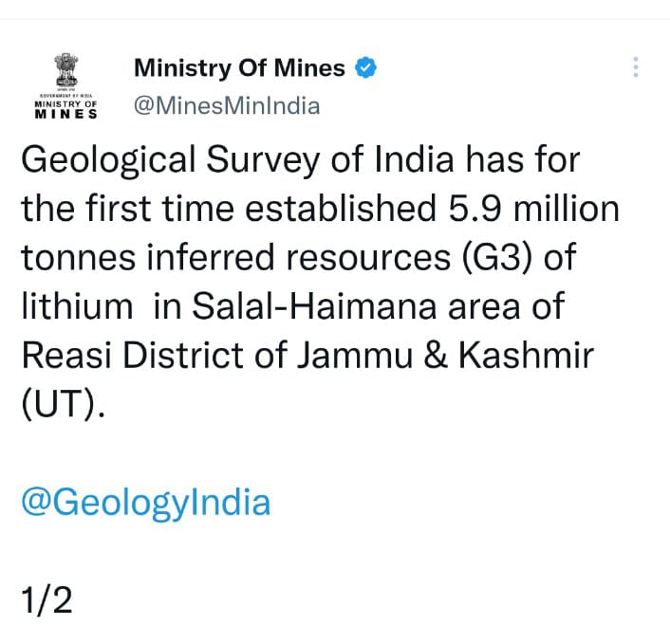Viewport: 670px width, 644px height.
Task: Click the Ashoka emblem in the avatar
Action: point(65,69)
